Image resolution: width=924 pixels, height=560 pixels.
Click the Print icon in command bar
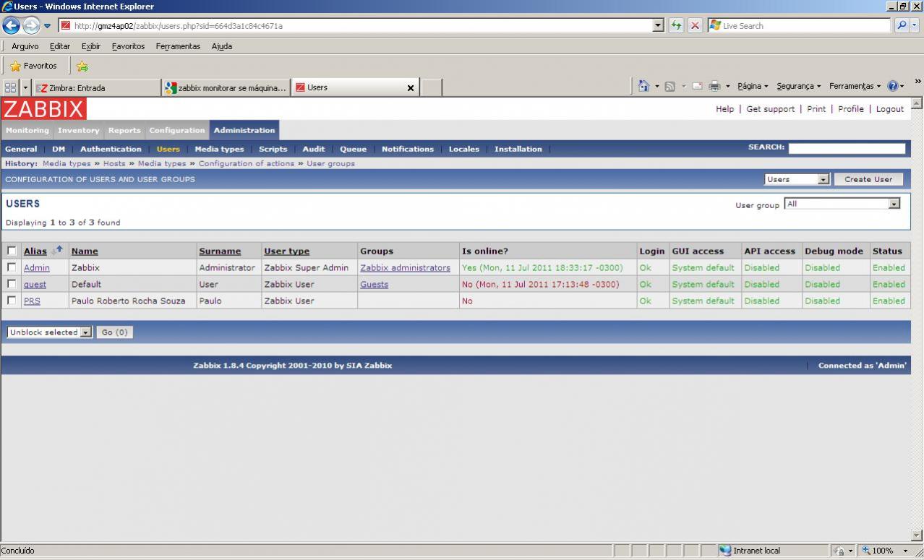point(714,87)
